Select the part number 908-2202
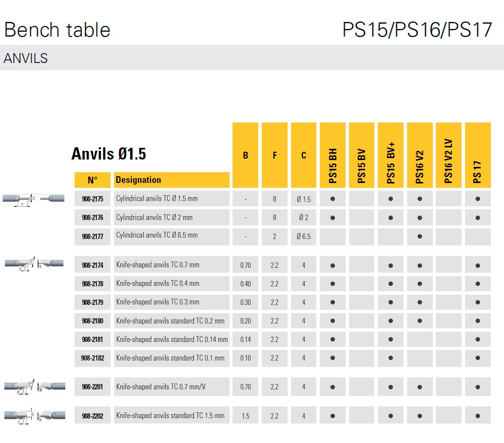Image resolution: width=504 pixels, height=443 pixels. click(93, 416)
